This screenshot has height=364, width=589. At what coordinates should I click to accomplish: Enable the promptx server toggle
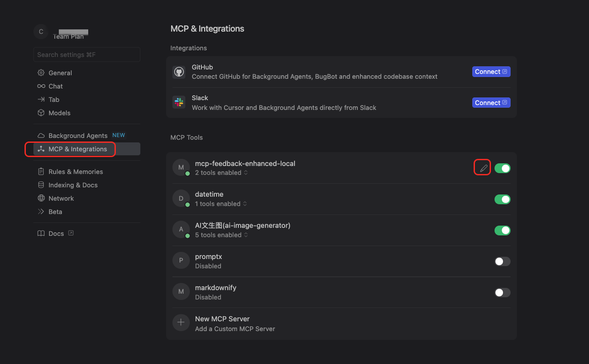[502, 262]
